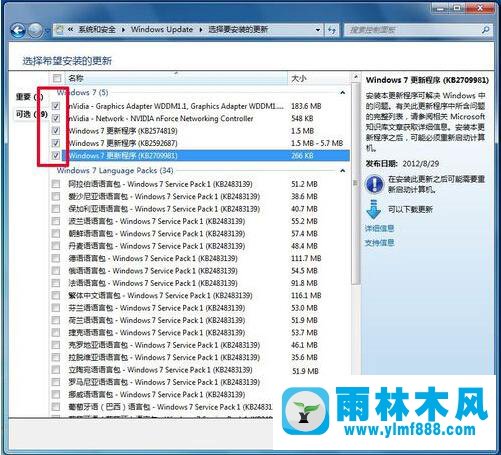Go to Windows Update breadcrumb
The height and width of the screenshot is (455, 501).
[162, 30]
